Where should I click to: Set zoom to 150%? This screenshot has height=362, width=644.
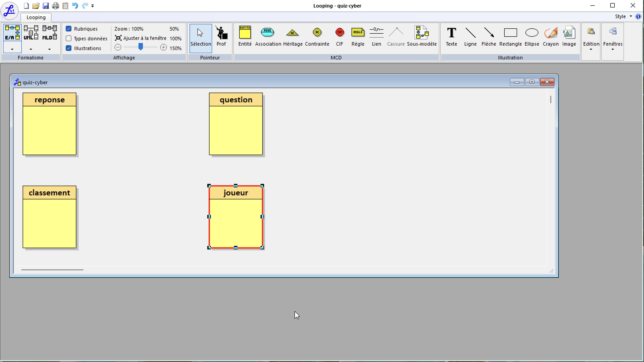[176, 48]
